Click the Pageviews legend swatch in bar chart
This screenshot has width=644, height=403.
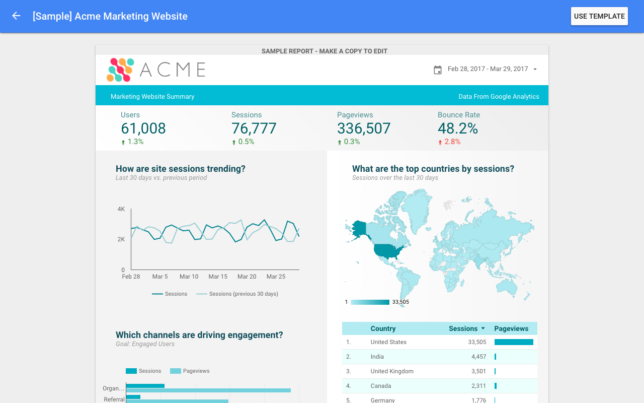(175, 371)
